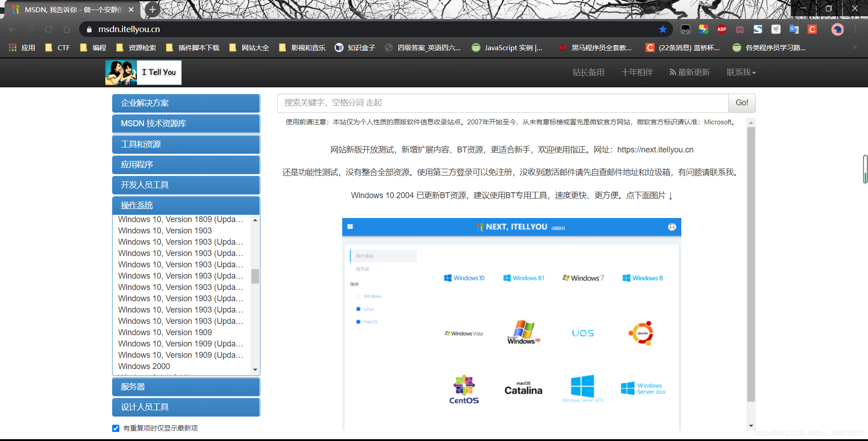Open 站长备用 nav link

(x=588, y=72)
